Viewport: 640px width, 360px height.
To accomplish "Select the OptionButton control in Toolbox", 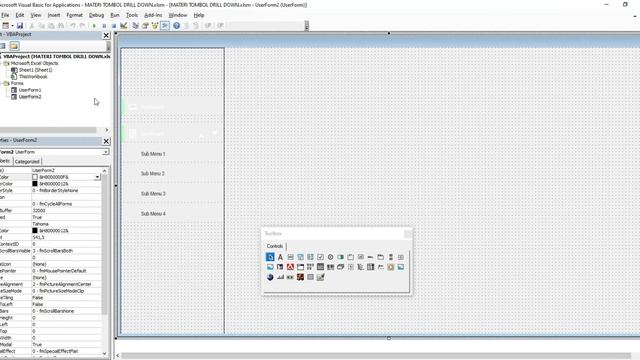I will (x=331, y=257).
